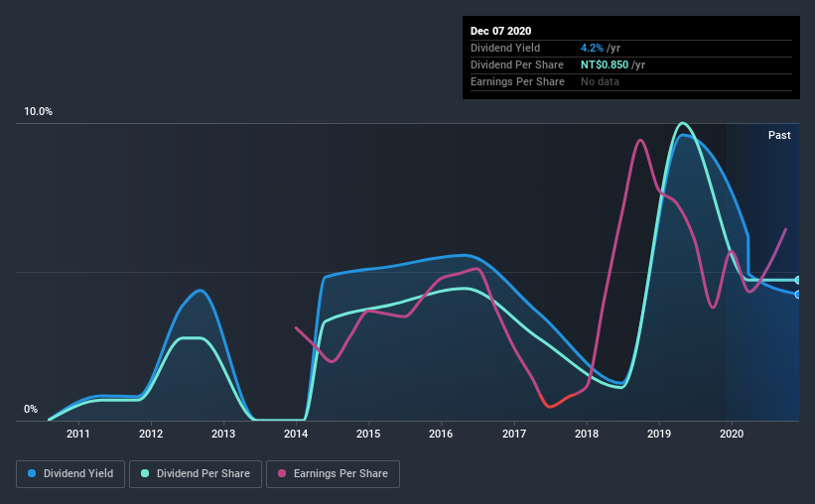
Task: Click the NT$0.850 dividend per share value
Action: coord(605,64)
